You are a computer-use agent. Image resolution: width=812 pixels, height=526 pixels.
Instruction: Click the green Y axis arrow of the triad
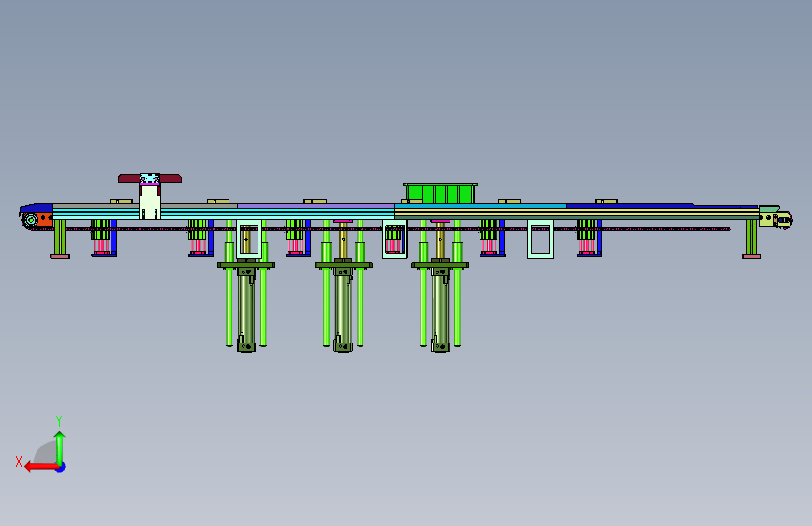pos(60,447)
